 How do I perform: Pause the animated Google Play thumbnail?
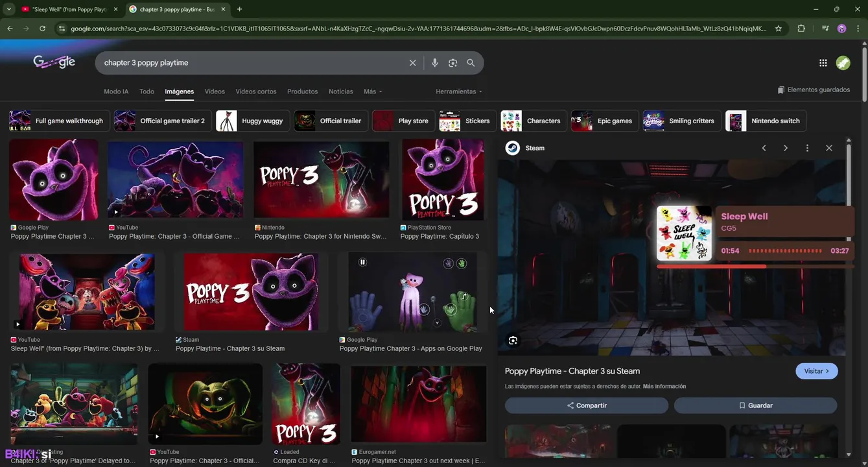point(362,262)
